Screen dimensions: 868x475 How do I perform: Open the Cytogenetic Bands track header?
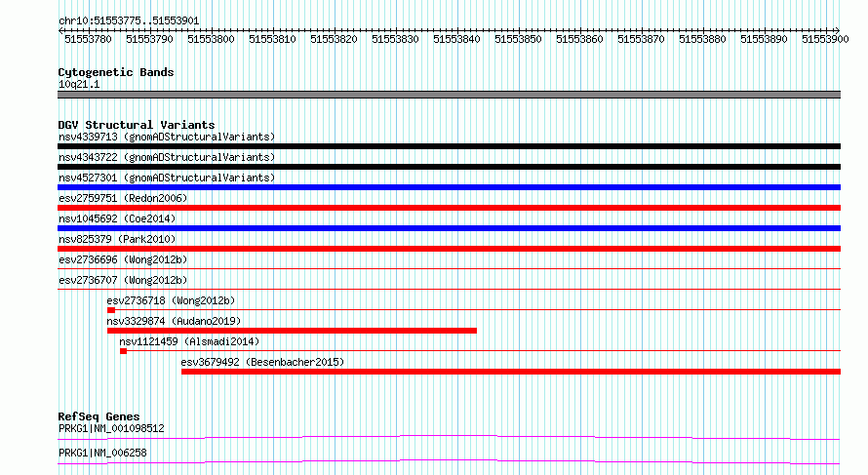[116, 72]
